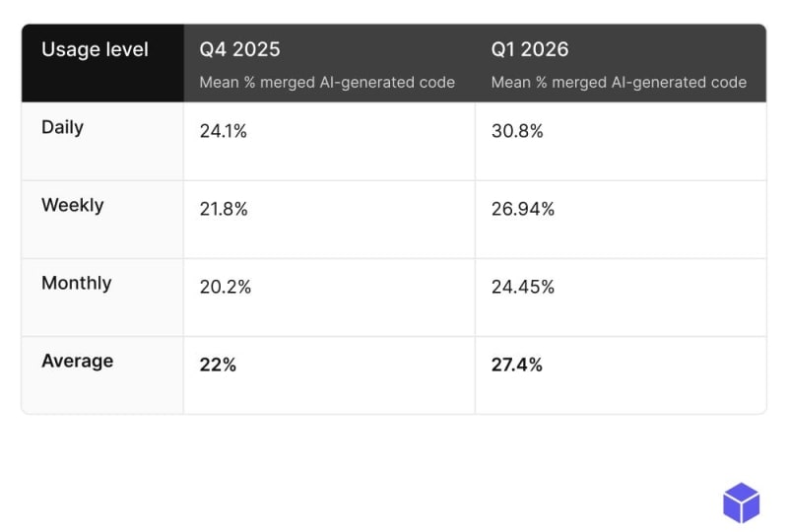The height and width of the screenshot is (532, 788).
Task: Select the Average row label
Action: (77, 361)
